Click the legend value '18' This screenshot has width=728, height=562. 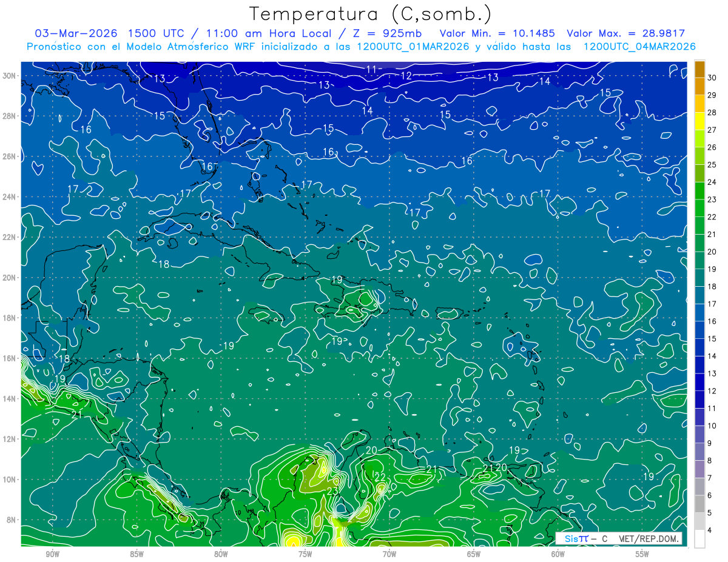[712, 286]
